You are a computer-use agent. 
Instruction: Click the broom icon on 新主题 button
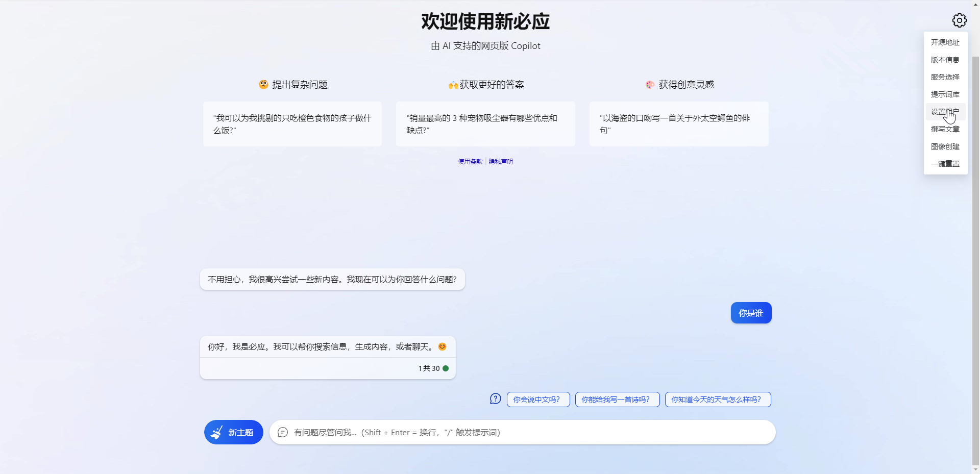tap(217, 432)
